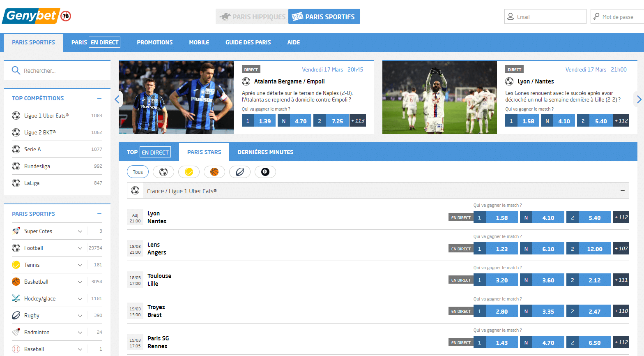Click soccer icon next to Atalanta Bergame / Empoli
The image size is (644, 356).
coord(246,81)
